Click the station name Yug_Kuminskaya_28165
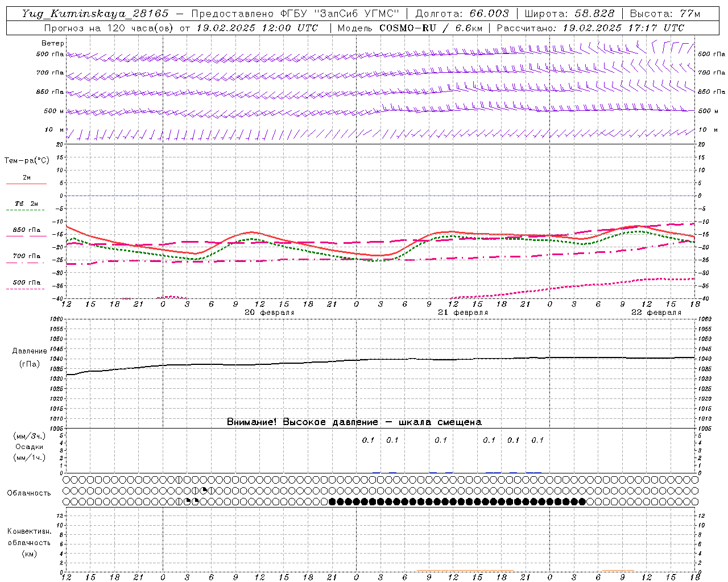Screen dimensions: 728x582 coord(95,14)
